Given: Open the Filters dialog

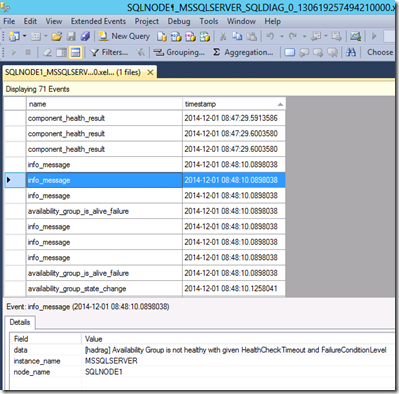Looking at the screenshot, I should pos(109,52).
